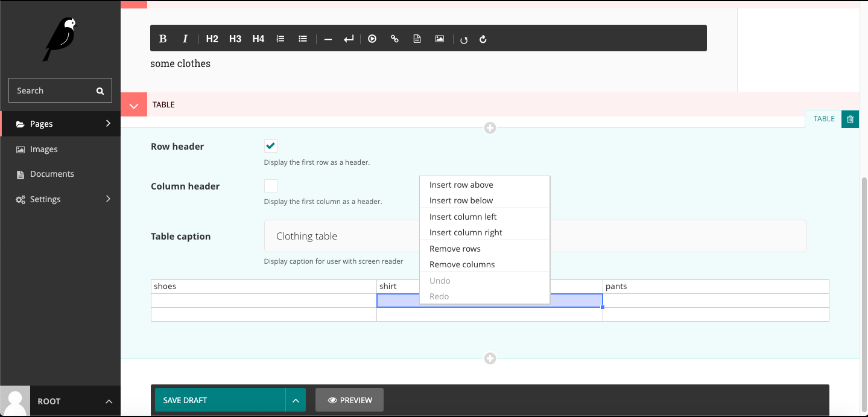868x417 pixels.
Task: Insert an image into rich text
Action: [440, 39]
